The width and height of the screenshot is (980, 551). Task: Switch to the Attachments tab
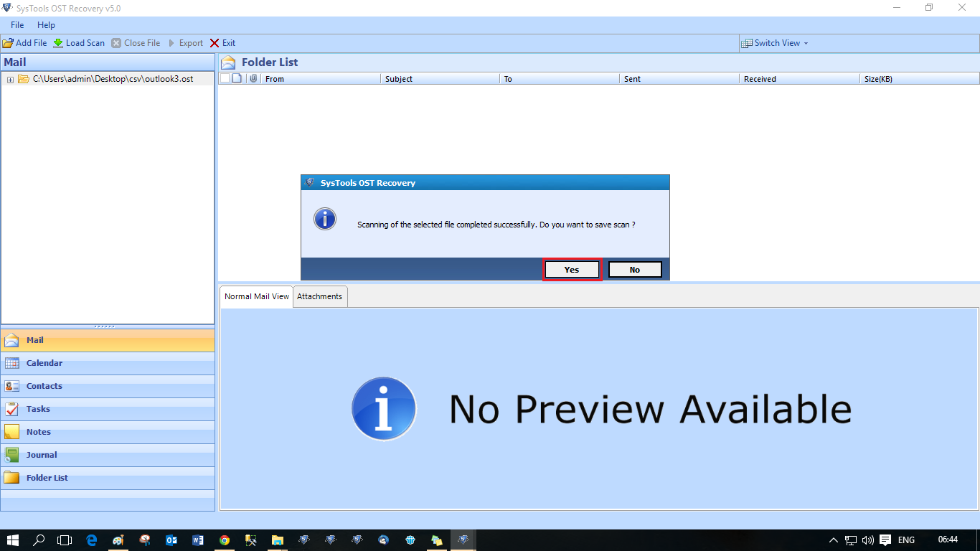320,296
